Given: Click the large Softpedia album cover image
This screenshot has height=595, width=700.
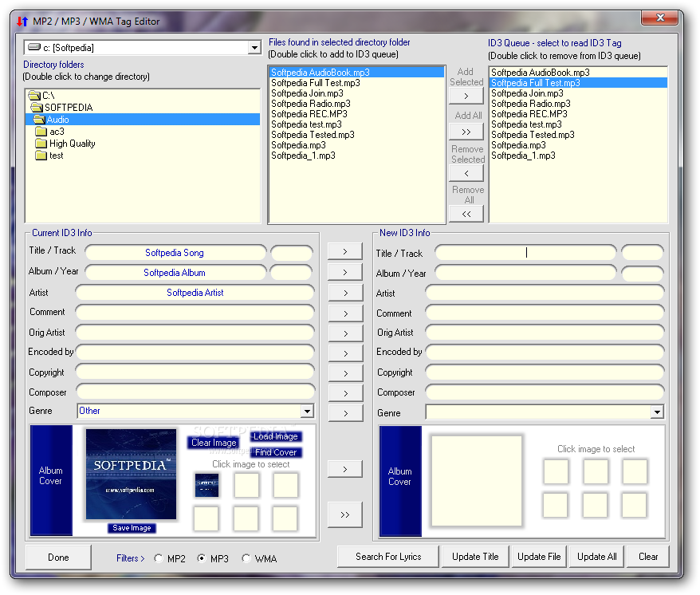Looking at the screenshot, I should tap(131, 475).
